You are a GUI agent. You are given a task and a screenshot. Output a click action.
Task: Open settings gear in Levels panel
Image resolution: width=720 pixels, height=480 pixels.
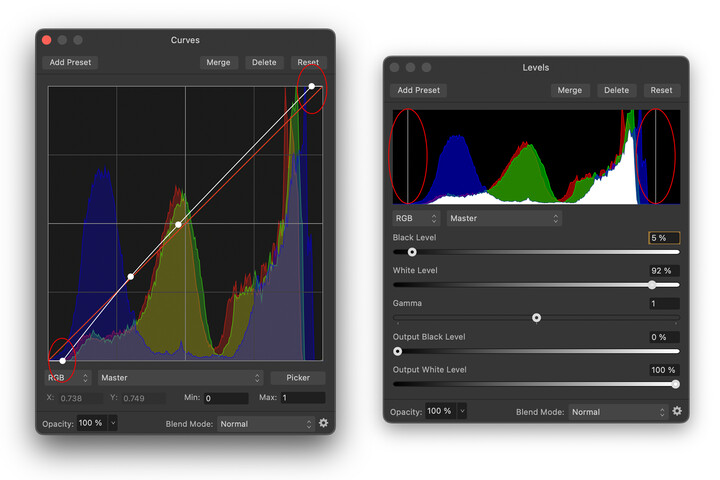click(677, 411)
